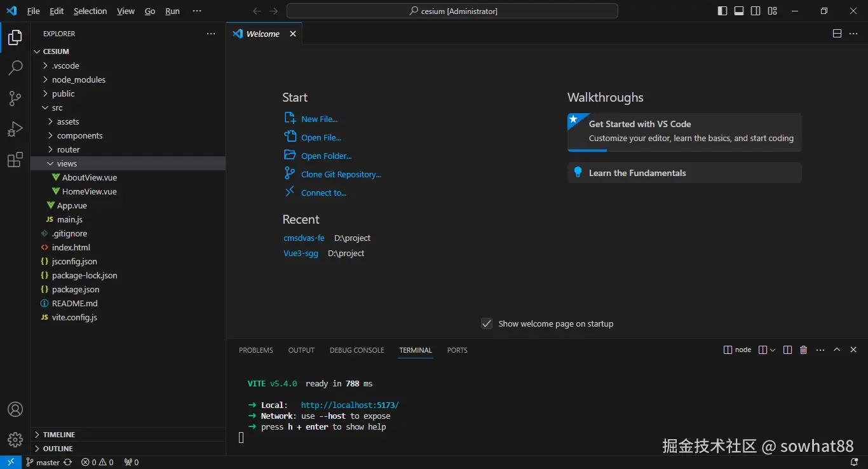The height and width of the screenshot is (469, 868).
Task: Uncheck Show welcome page on startup
Action: click(x=487, y=323)
